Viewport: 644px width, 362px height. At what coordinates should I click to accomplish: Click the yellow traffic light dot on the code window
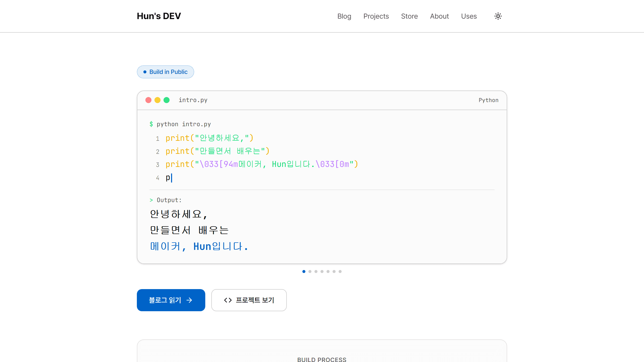(x=157, y=100)
